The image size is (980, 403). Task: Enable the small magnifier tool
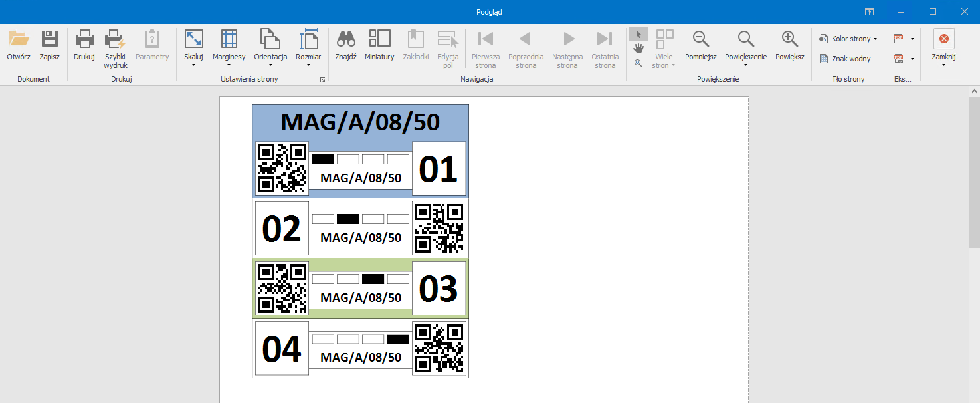(638, 63)
